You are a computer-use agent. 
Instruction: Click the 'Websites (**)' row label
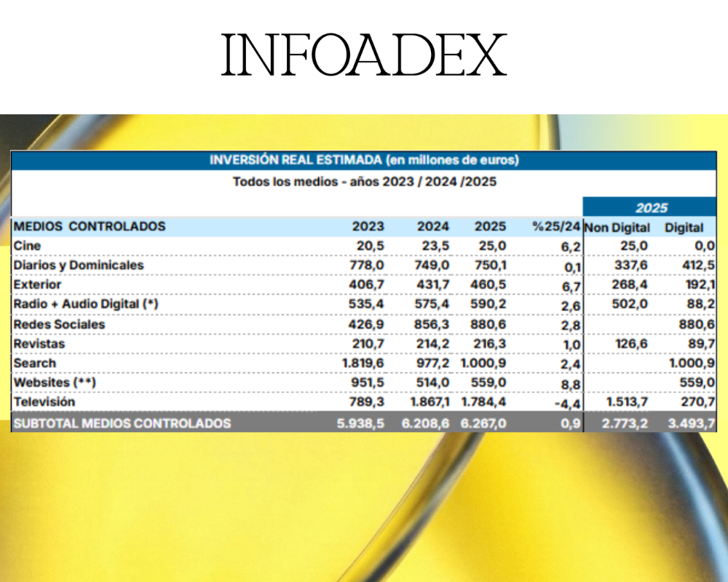[55, 383]
